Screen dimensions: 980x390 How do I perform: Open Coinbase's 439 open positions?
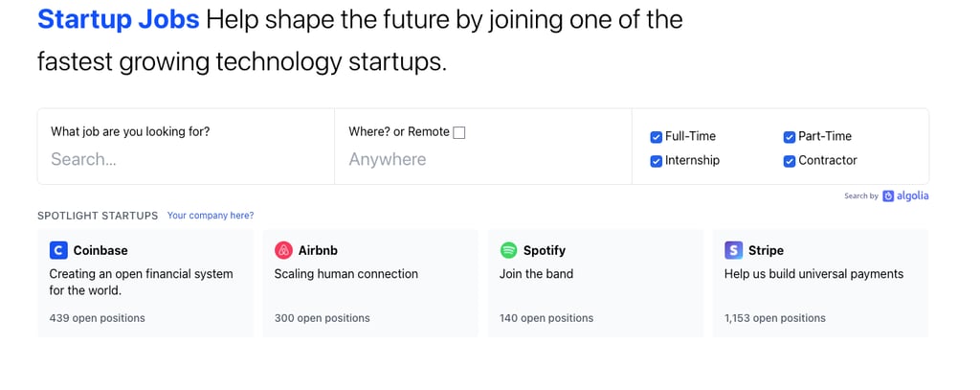97,318
